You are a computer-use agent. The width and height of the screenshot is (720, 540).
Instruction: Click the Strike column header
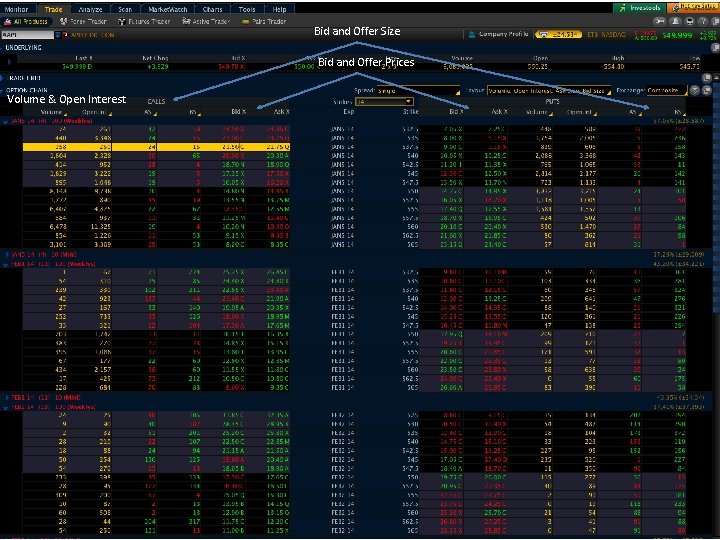[411, 112]
